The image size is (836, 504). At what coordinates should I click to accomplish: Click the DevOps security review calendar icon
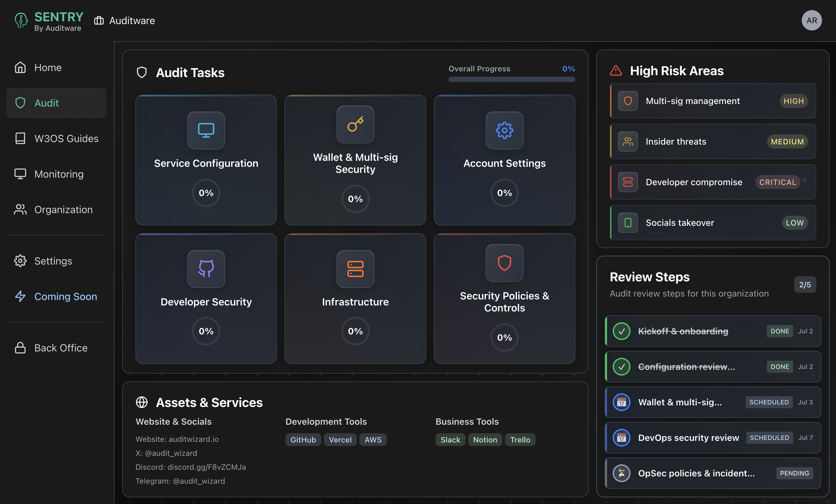621,437
